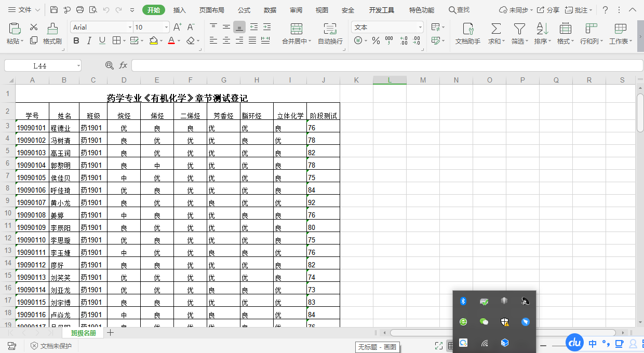Click the percent style icon

click(376, 40)
